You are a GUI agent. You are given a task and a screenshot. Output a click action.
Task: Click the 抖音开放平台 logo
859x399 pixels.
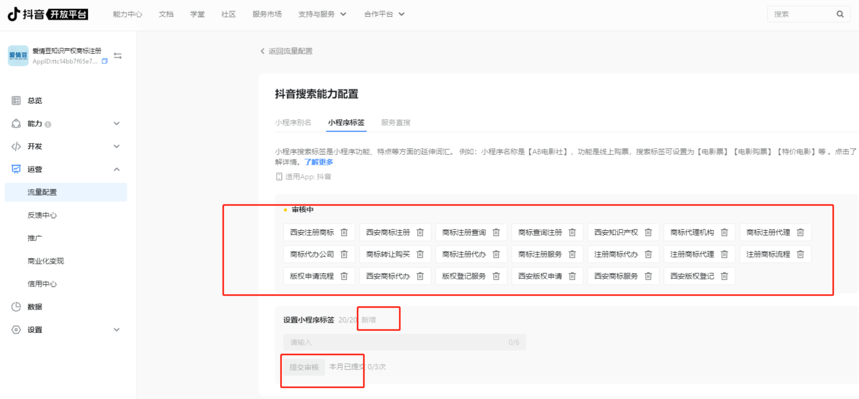point(48,14)
